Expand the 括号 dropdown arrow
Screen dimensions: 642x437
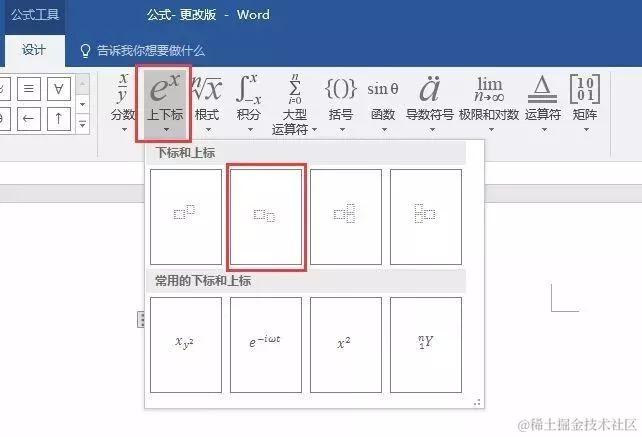[x=342, y=130]
